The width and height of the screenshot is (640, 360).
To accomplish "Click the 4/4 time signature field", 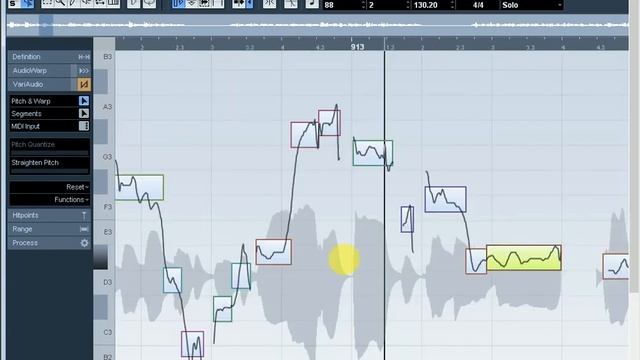I will tap(478, 5).
